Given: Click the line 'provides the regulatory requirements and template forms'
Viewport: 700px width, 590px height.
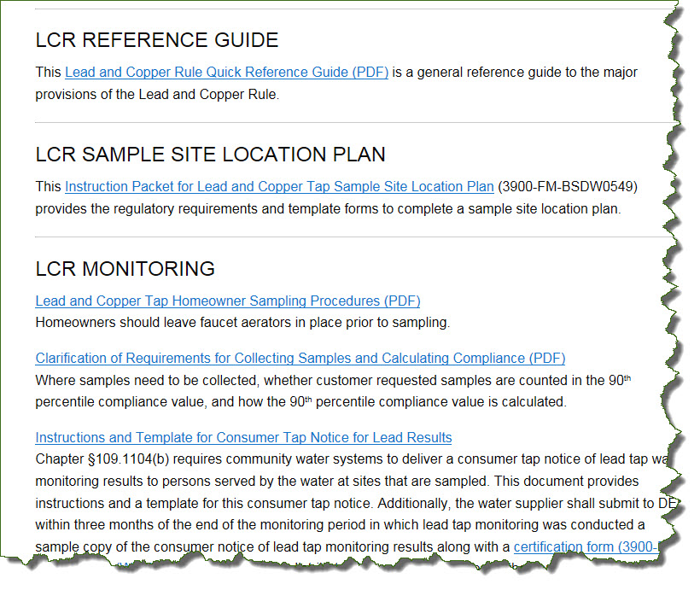Looking at the screenshot, I should pos(328,208).
